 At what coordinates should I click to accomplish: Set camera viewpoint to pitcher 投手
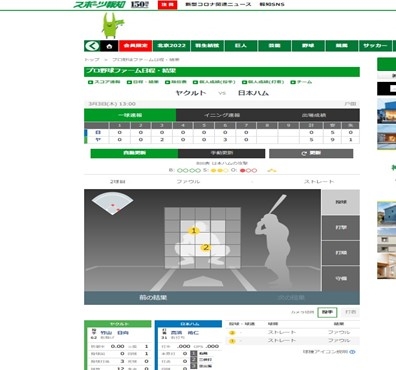327,312
